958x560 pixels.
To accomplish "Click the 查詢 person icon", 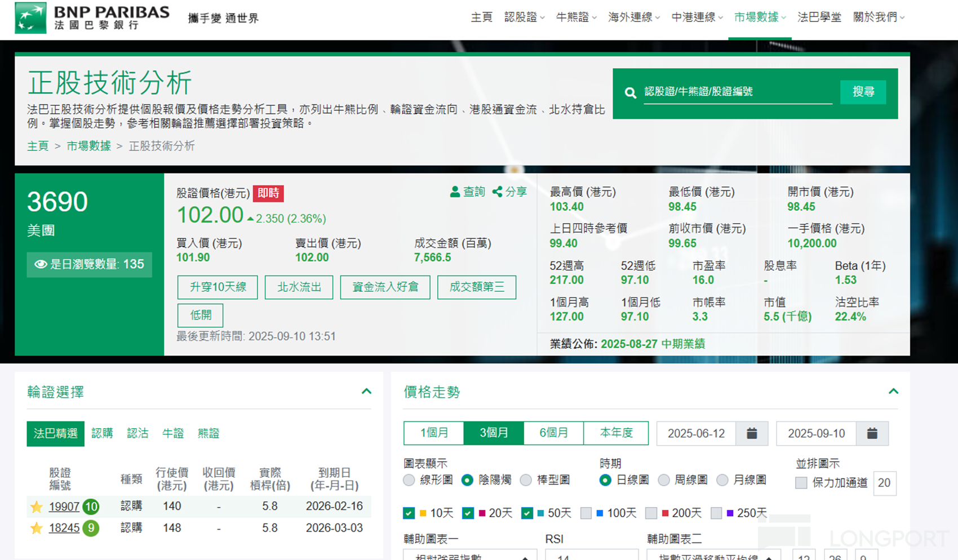I will click(x=455, y=192).
